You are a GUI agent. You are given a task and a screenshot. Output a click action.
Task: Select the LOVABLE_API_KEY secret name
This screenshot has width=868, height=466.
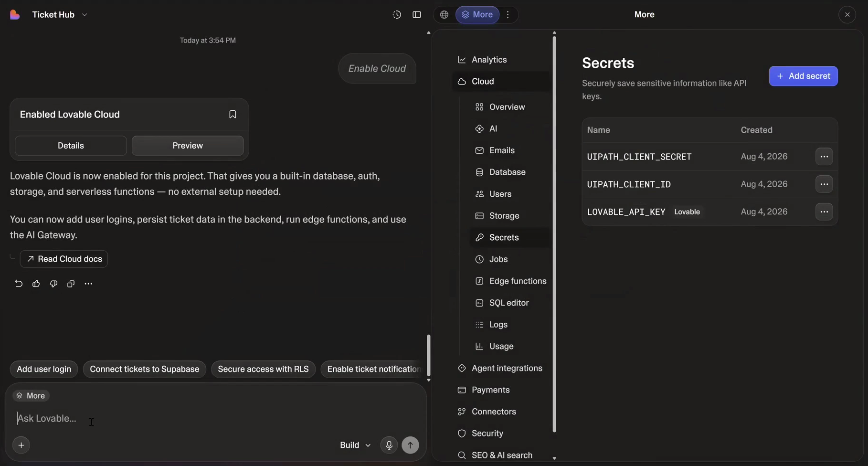coord(626,212)
